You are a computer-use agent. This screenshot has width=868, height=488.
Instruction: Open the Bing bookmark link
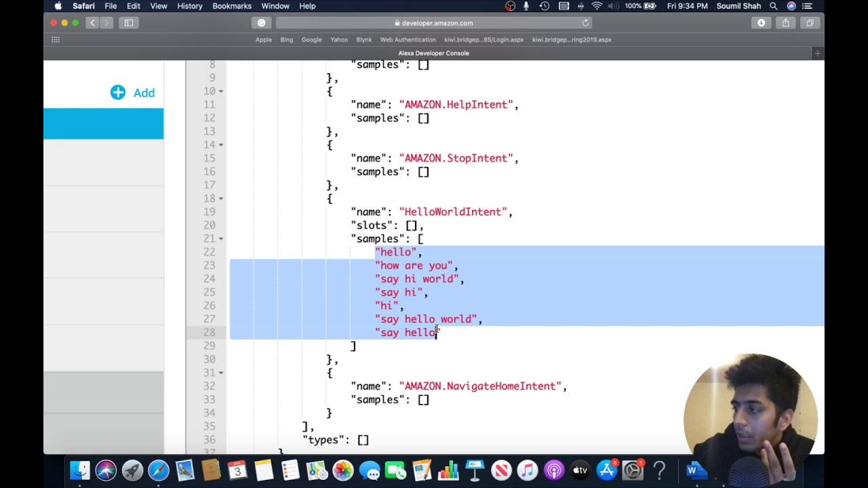(x=287, y=39)
